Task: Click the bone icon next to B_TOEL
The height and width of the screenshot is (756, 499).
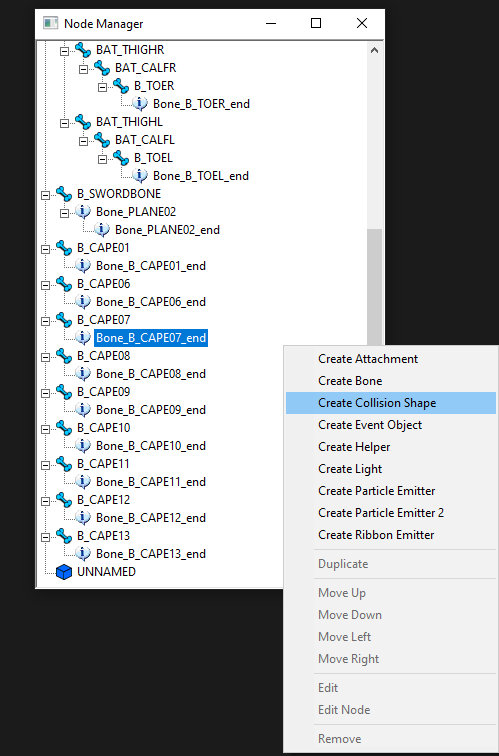Action: 121,158
